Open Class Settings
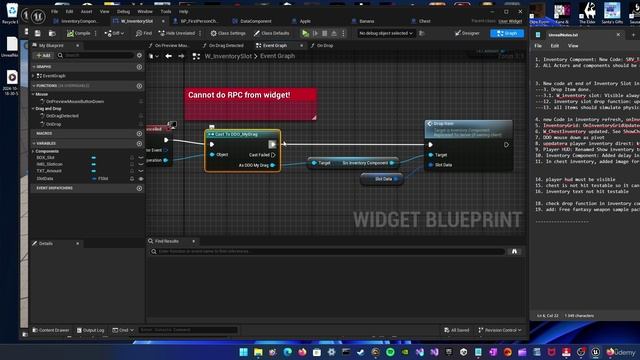 (x=228, y=33)
